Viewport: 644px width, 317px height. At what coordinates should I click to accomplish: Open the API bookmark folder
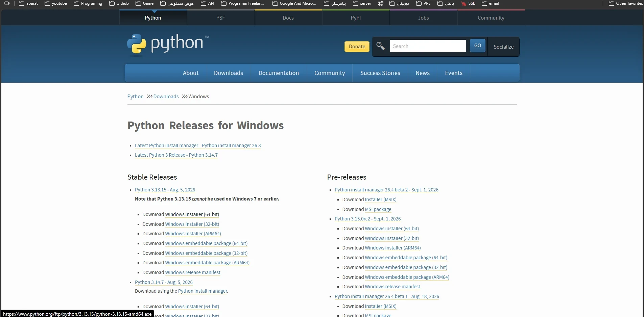pyautogui.click(x=208, y=3)
